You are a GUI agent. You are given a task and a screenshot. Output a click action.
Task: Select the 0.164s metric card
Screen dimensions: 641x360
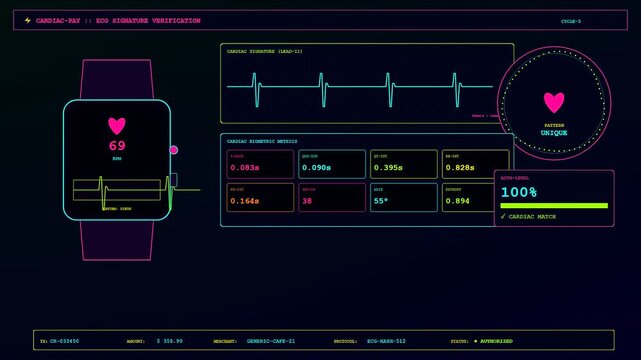(260, 197)
